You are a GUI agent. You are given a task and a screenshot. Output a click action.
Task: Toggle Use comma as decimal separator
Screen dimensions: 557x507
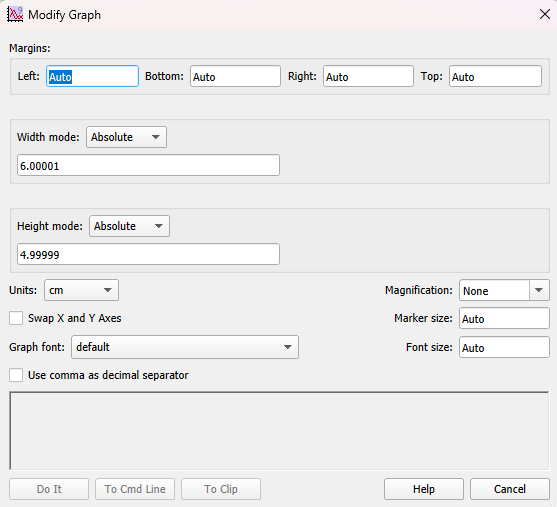(x=16, y=375)
